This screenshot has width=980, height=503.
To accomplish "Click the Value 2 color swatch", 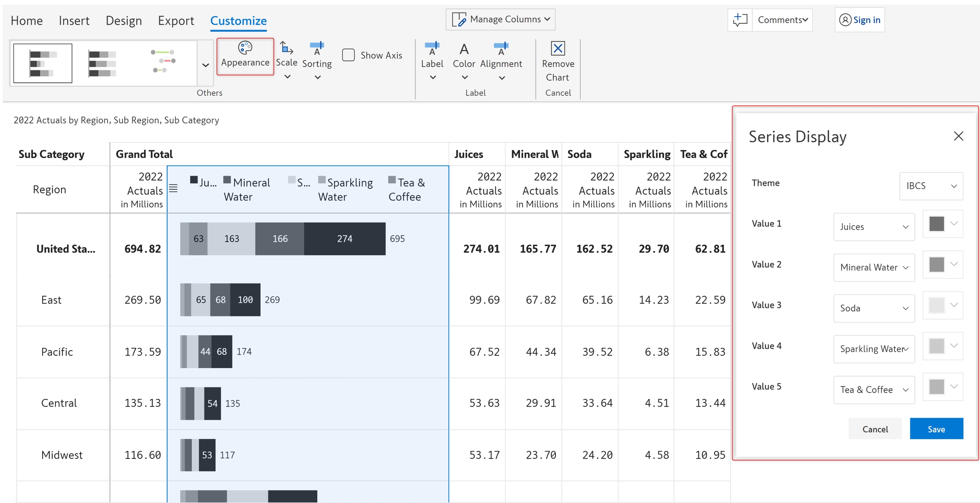I will tap(937, 264).
